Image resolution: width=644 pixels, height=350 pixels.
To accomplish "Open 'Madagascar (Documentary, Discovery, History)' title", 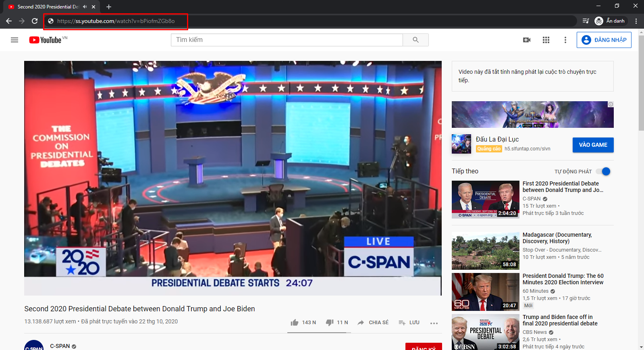I will [x=557, y=238].
